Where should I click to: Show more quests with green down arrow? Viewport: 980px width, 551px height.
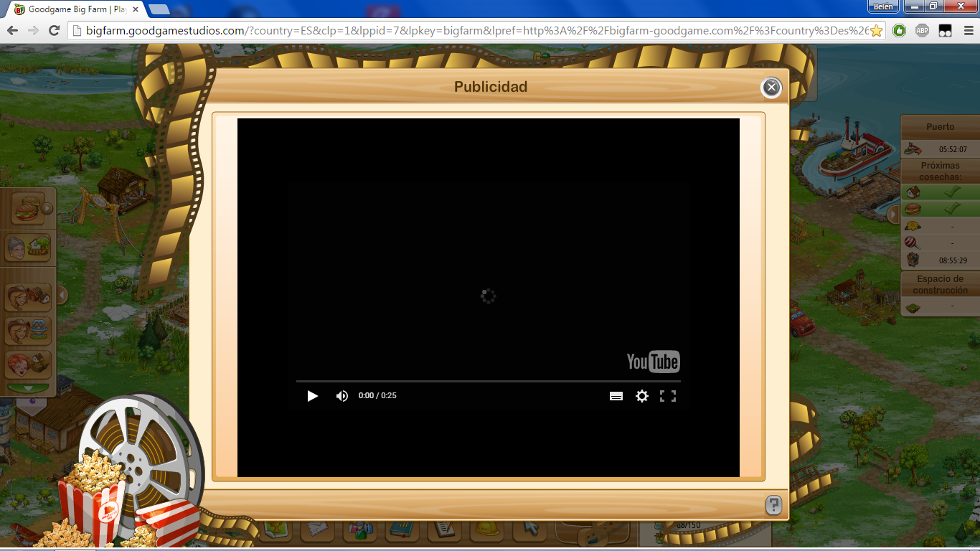pyautogui.click(x=29, y=388)
